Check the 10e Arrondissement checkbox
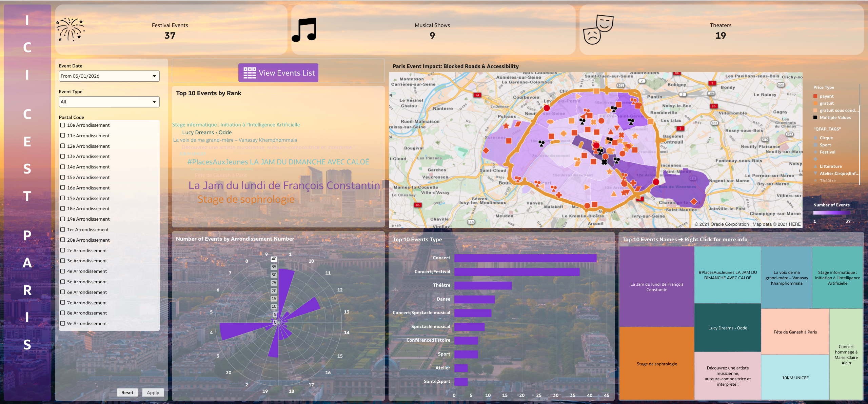Image resolution: width=868 pixels, height=404 pixels. [63, 125]
